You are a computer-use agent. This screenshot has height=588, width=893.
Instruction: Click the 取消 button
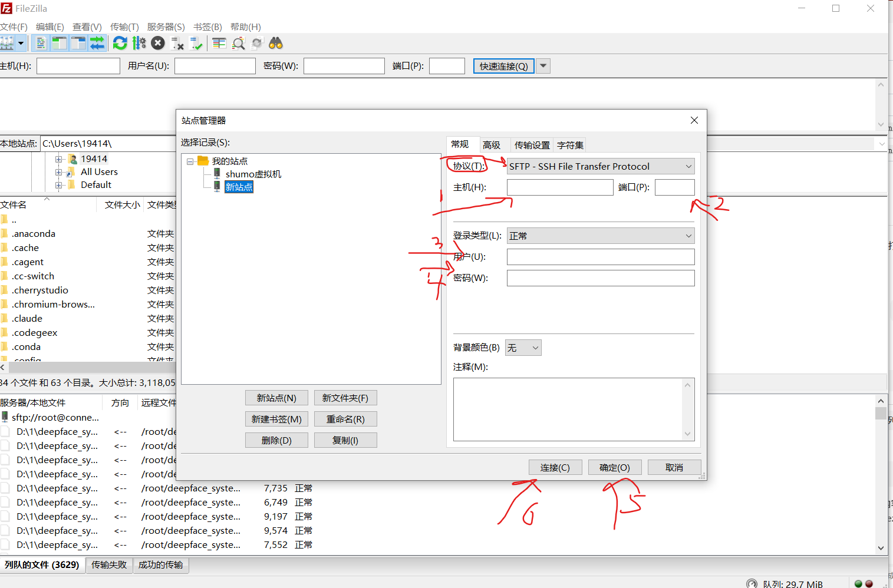(x=674, y=467)
